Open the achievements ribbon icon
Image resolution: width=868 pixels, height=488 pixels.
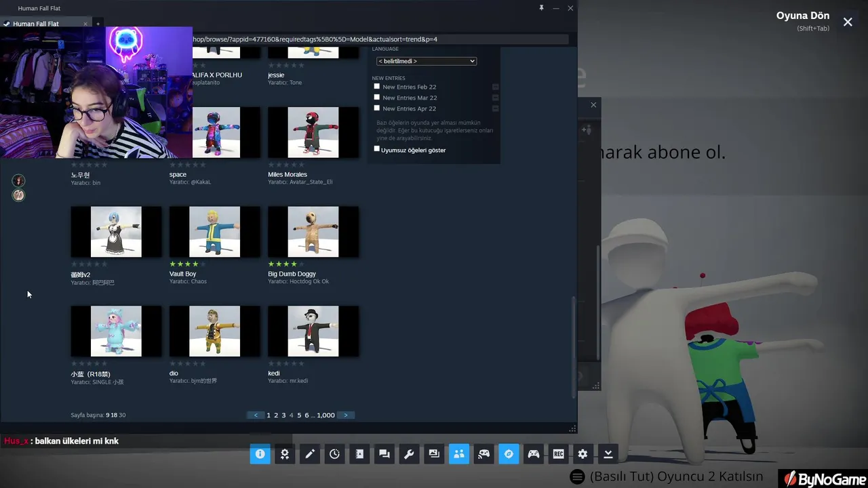(285, 454)
